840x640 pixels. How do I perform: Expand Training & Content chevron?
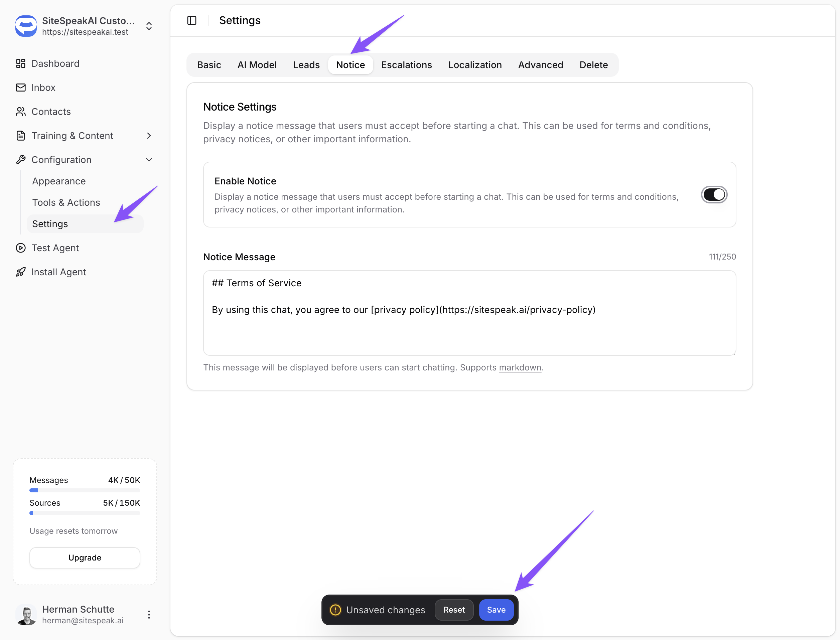[x=149, y=136]
